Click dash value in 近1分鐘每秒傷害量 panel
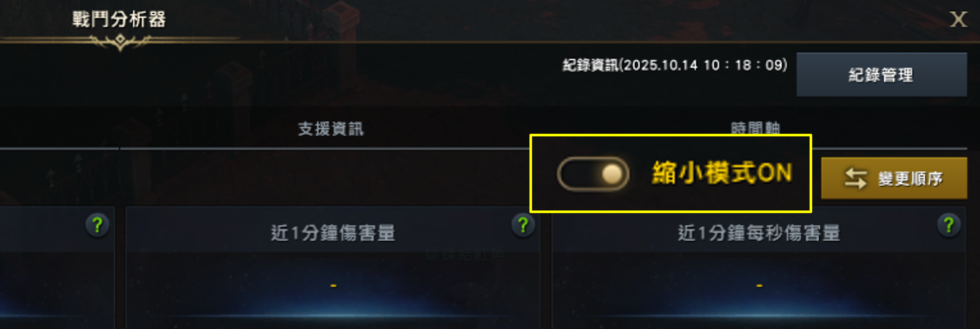 [759, 285]
